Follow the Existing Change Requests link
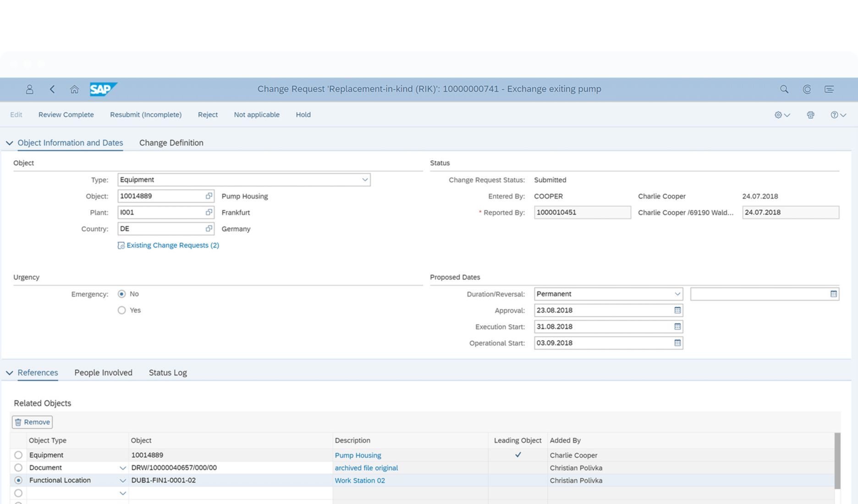858x504 pixels. coord(172,245)
